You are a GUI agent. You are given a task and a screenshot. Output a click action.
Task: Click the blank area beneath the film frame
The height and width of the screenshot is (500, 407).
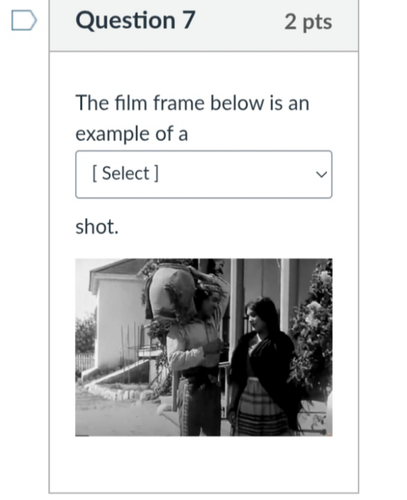point(204,464)
